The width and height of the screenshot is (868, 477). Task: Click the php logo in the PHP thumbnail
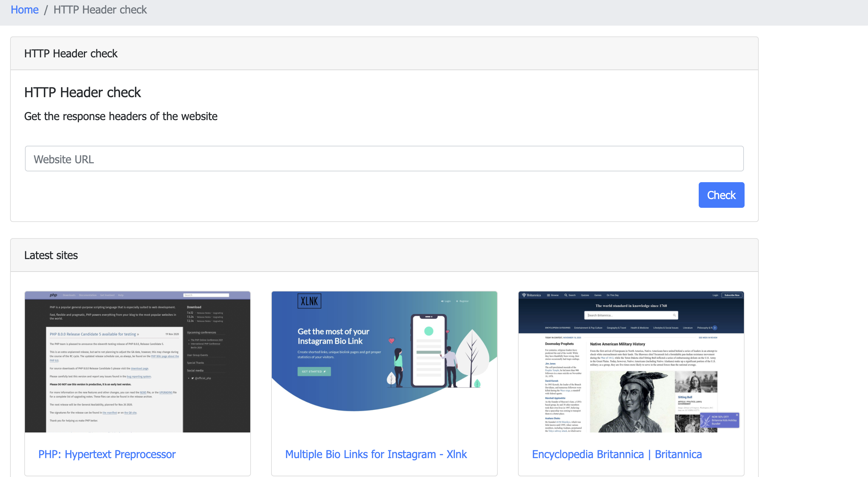[53, 295]
